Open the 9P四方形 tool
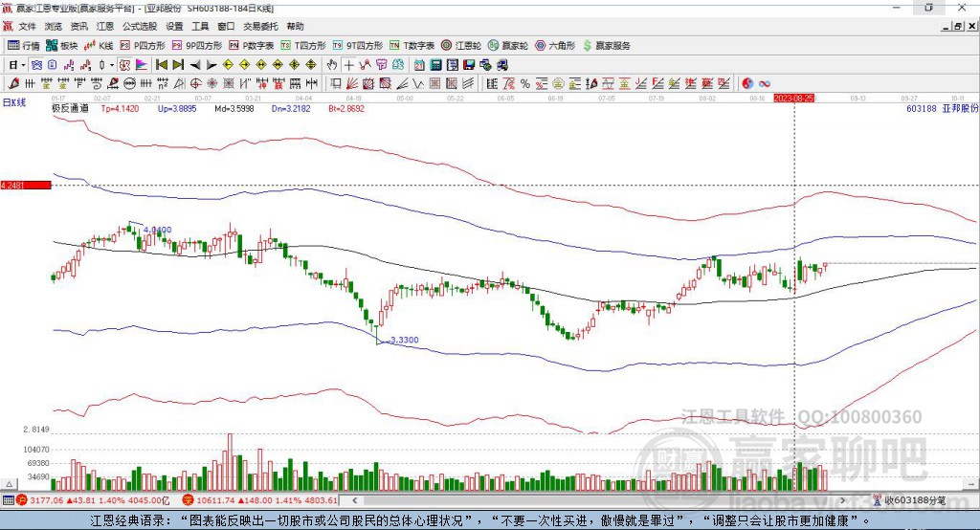Screen dimensions: 980x530 coord(197,46)
